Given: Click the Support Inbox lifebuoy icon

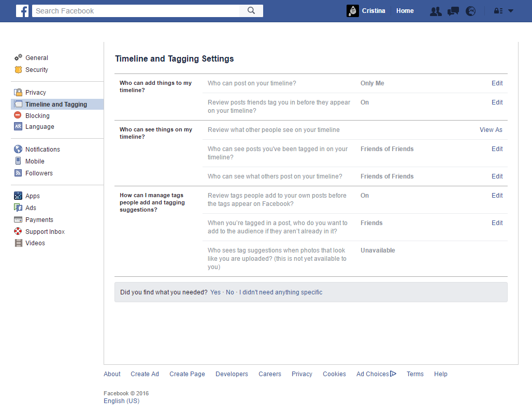Looking at the screenshot, I should click(x=18, y=231).
